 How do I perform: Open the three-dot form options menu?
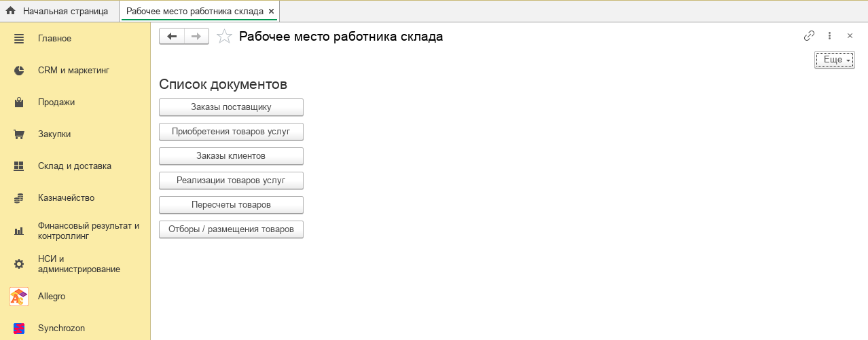830,36
